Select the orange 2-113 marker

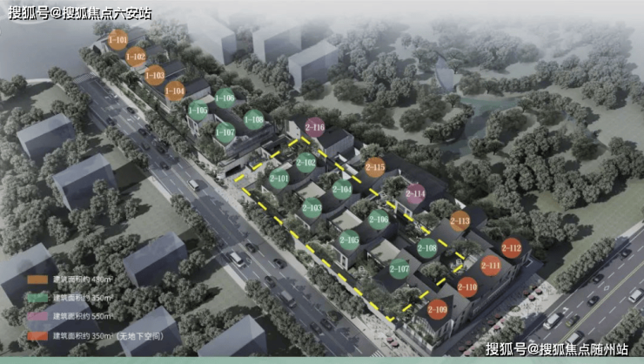click(460, 221)
